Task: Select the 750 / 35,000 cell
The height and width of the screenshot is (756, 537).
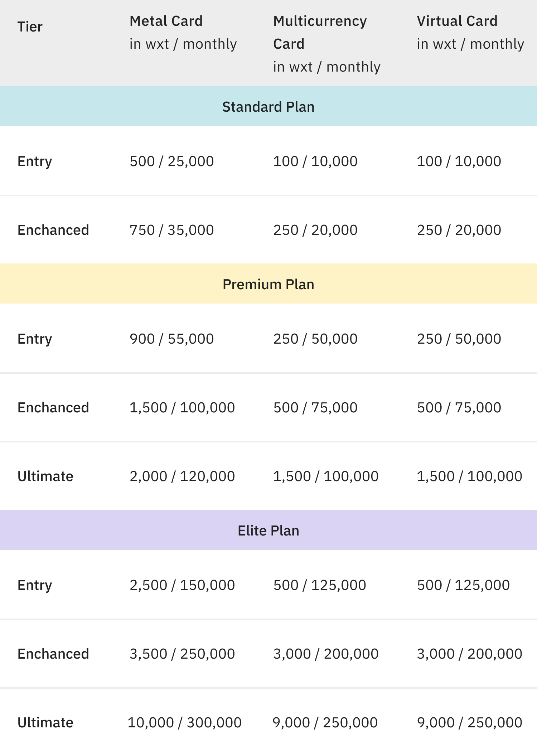Action: 172,230
